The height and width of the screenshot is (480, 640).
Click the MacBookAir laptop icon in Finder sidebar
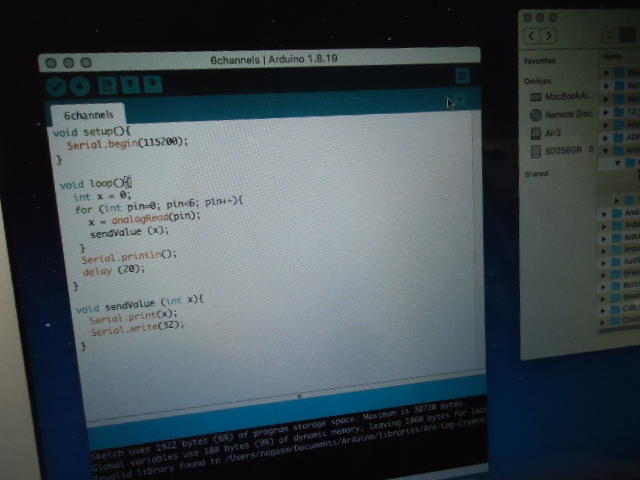[535, 97]
